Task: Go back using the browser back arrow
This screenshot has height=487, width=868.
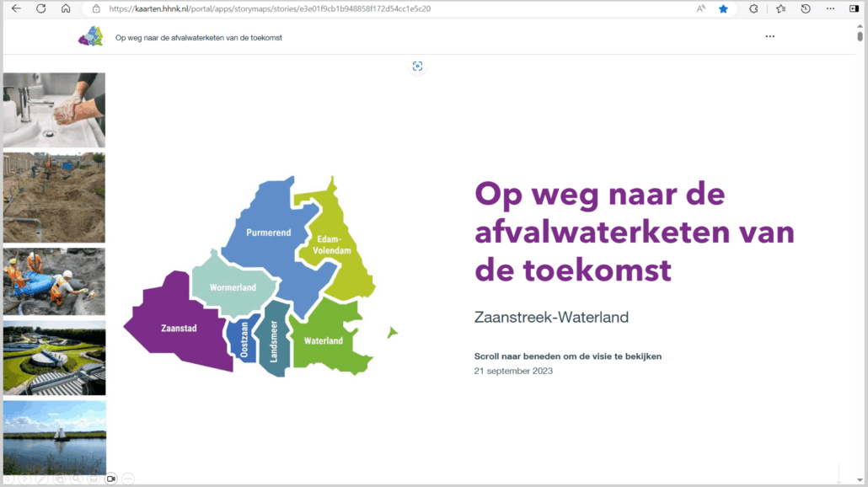Action: 16,8
